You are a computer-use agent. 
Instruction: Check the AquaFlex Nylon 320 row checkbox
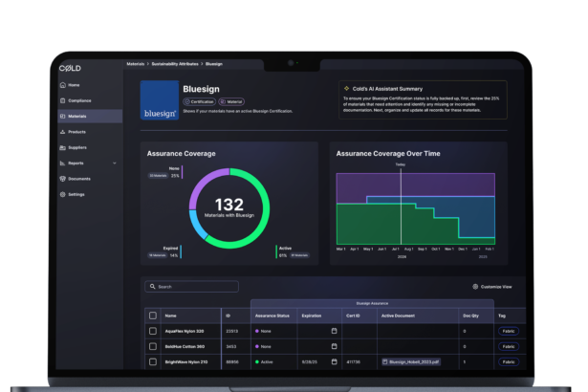coord(153,331)
